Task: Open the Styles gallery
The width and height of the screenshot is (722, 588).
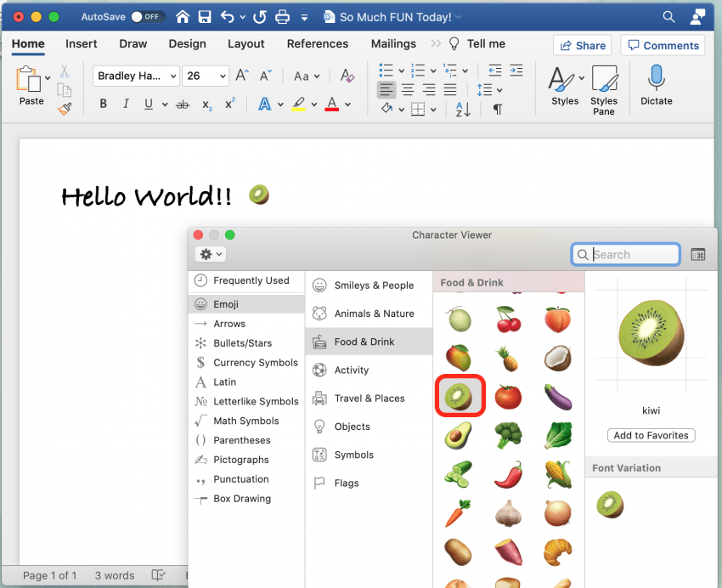Action: (x=565, y=86)
